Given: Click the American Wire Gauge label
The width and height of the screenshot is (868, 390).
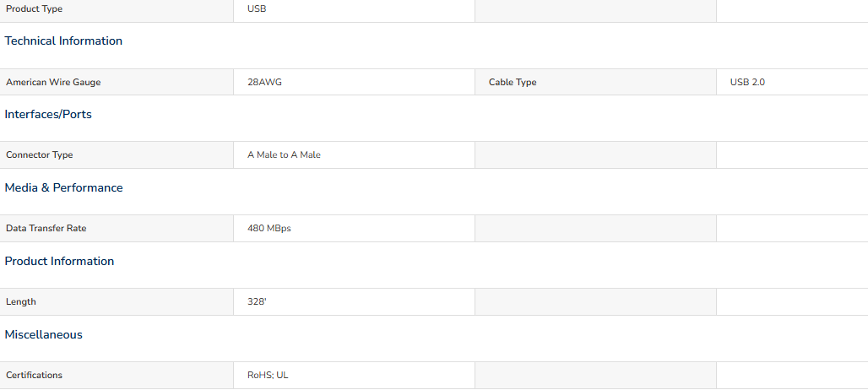Looking at the screenshot, I should (54, 83).
